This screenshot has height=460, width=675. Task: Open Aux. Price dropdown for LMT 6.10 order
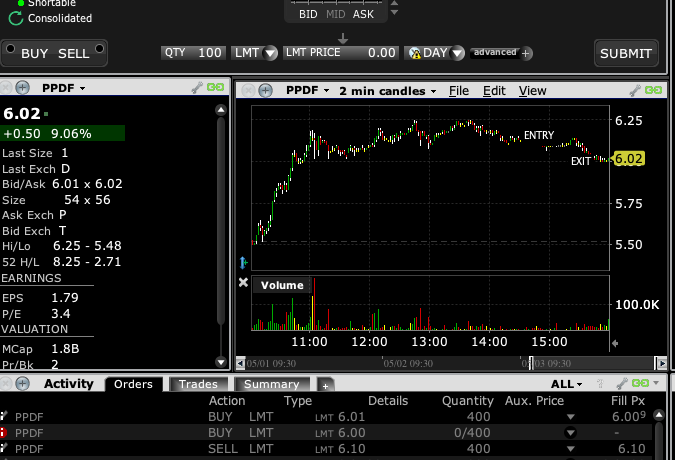tap(570, 449)
